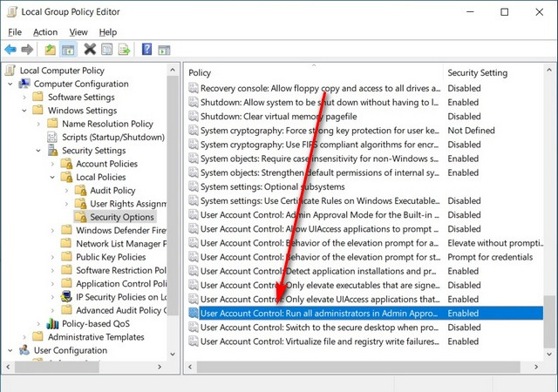Click the Scripts (Startup/Shutdown) icon in tree
The width and height of the screenshot is (558, 392).
tap(52, 137)
